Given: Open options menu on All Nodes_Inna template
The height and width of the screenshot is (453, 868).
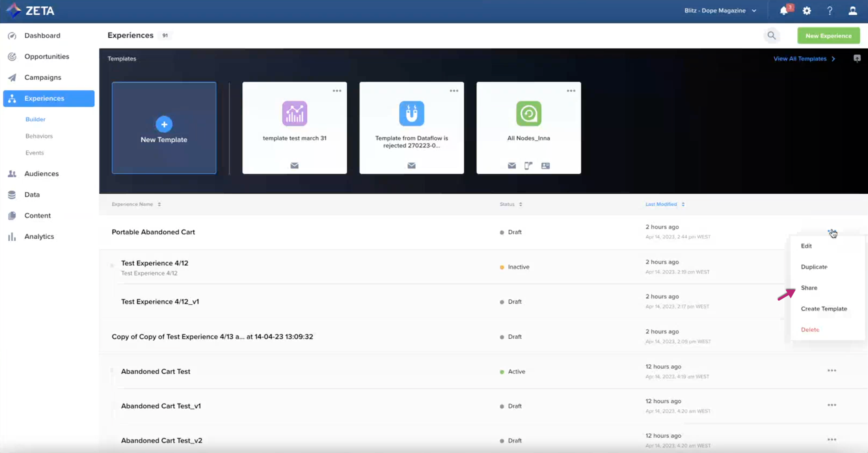Looking at the screenshot, I should 571,91.
